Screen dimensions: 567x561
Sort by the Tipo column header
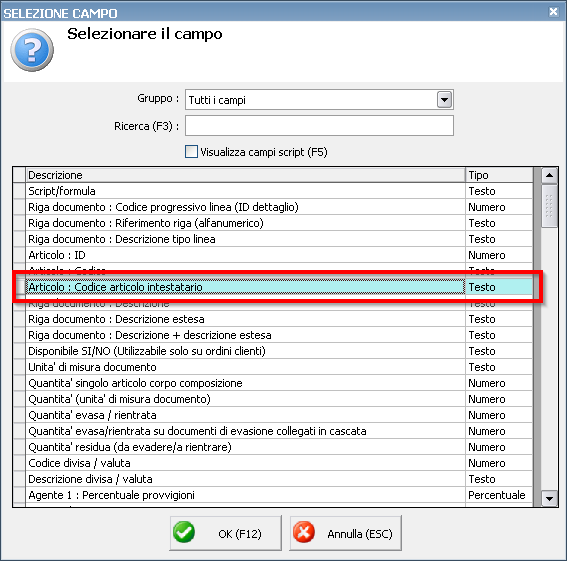[x=499, y=175]
